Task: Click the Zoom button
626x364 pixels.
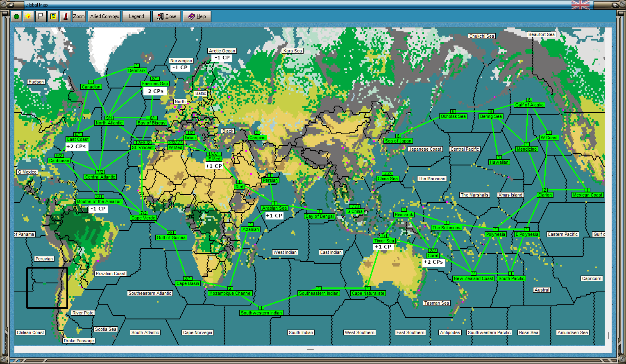Action: pyautogui.click(x=79, y=16)
